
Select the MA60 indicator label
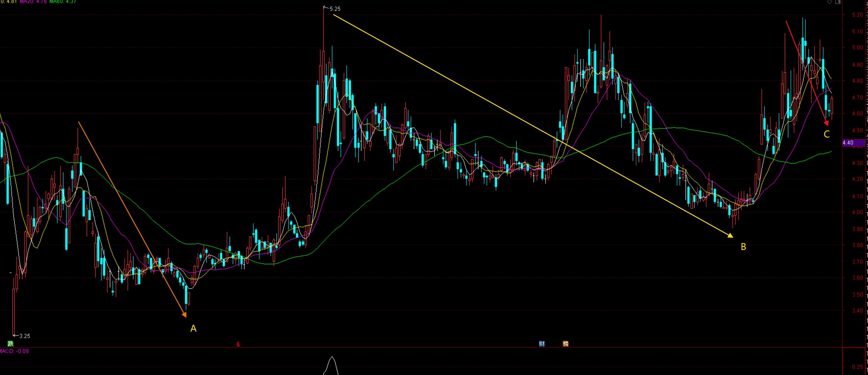[63, 1]
